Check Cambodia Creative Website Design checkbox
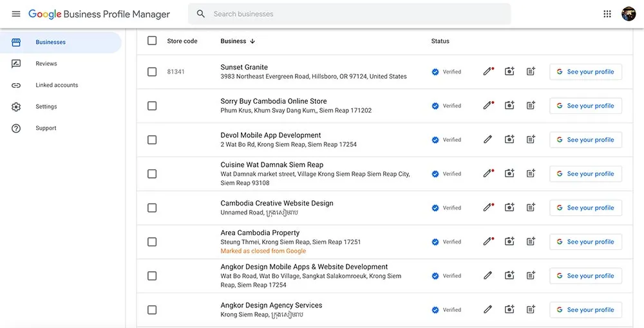The image size is (644, 328). click(x=152, y=208)
